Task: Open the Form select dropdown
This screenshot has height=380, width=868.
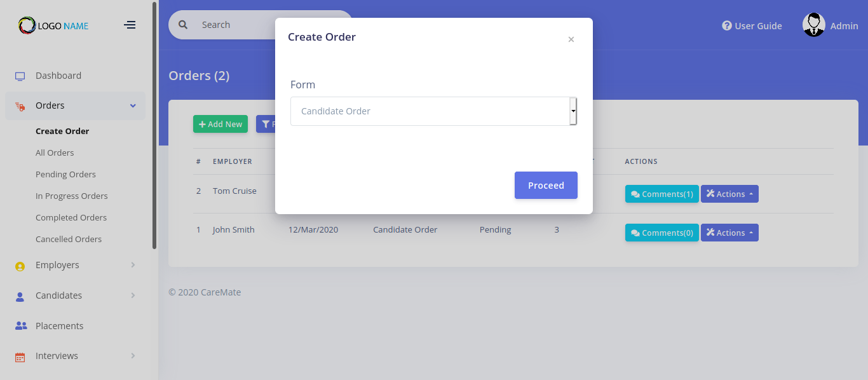Action: tap(433, 111)
